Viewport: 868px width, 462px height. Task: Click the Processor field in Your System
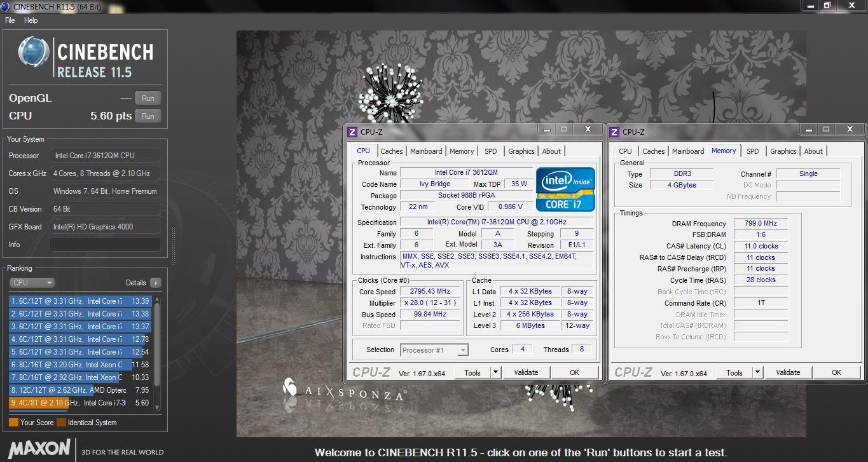click(106, 156)
